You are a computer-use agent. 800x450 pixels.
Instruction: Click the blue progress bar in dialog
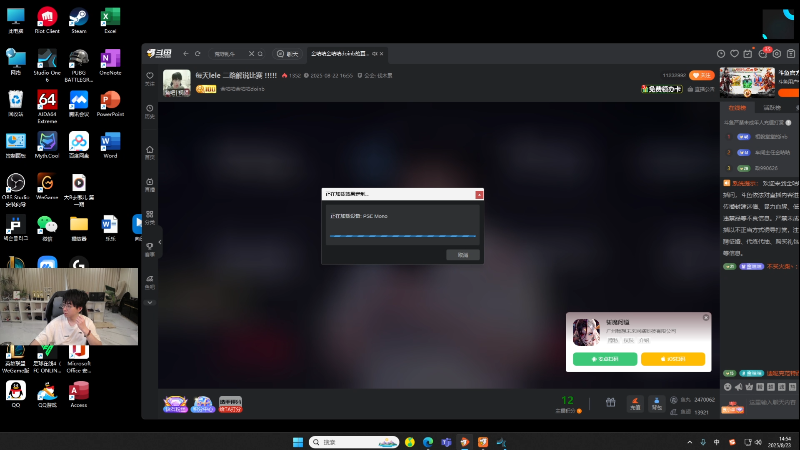[x=403, y=236]
